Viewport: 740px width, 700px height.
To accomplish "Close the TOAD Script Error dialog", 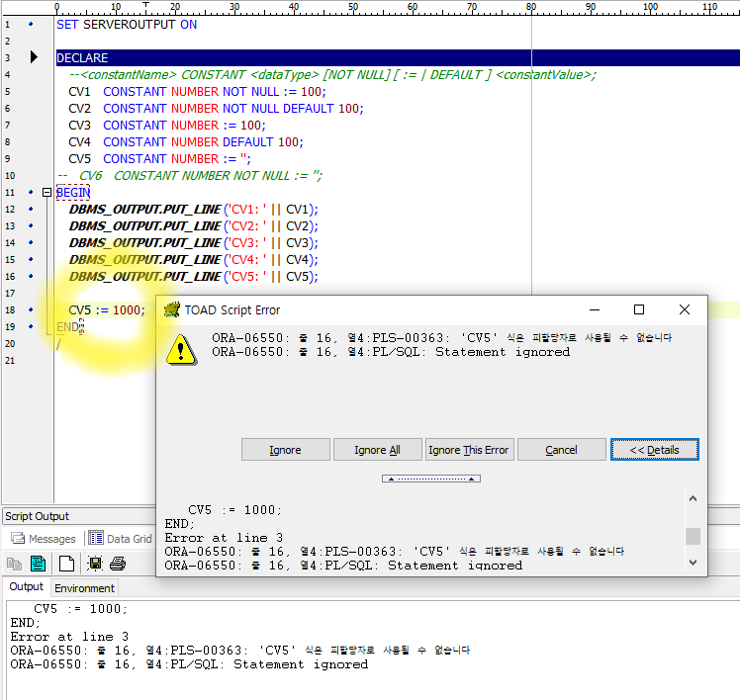I will click(x=685, y=309).
